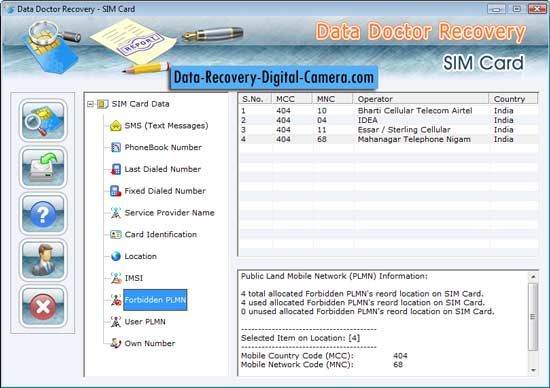The height and width of the screenshot is (388, 550).
Task: Select PhoneBook Number in the tree
Action: click(163, 147)
